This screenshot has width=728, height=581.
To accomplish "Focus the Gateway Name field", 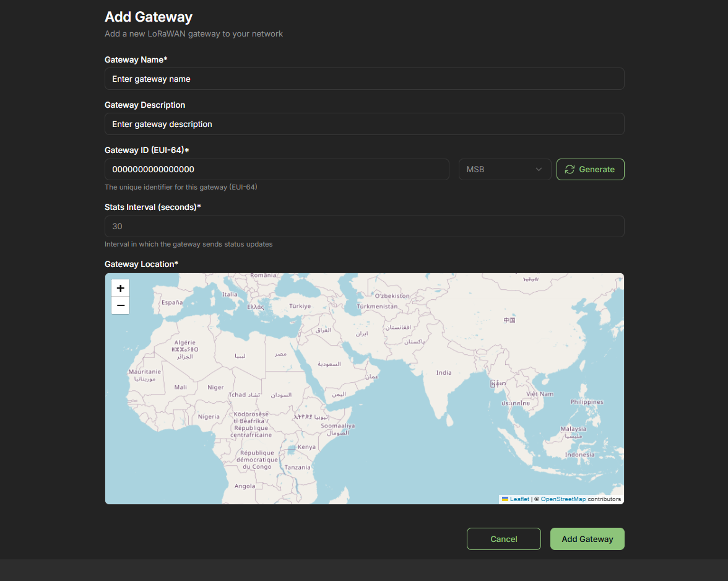I will tap(364, 79).
